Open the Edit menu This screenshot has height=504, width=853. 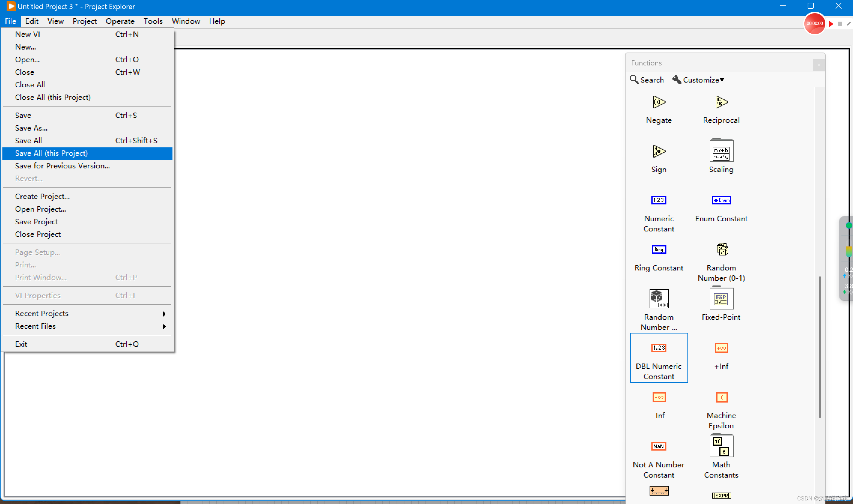point(32,21)
